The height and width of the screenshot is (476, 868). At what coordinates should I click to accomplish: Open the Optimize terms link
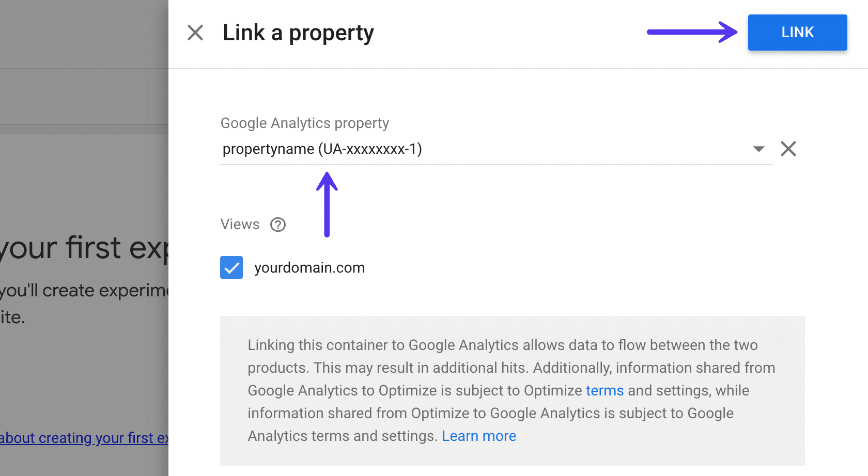[605, 391]
